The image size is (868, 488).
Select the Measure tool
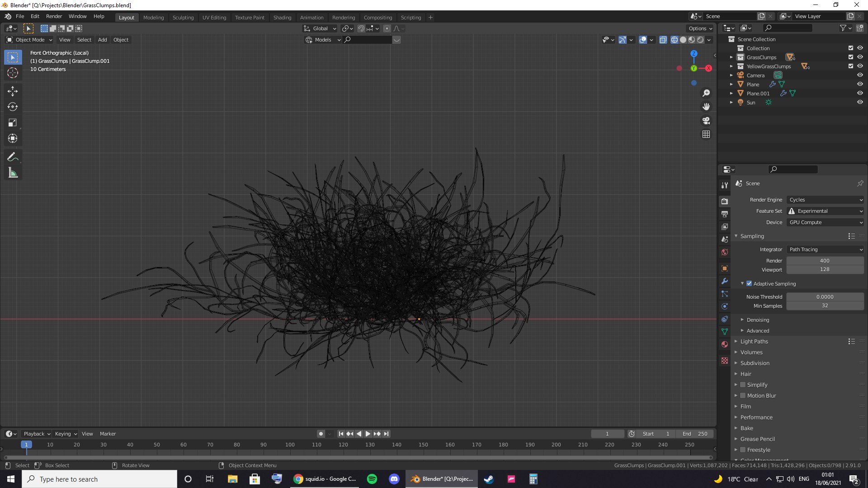13,173
